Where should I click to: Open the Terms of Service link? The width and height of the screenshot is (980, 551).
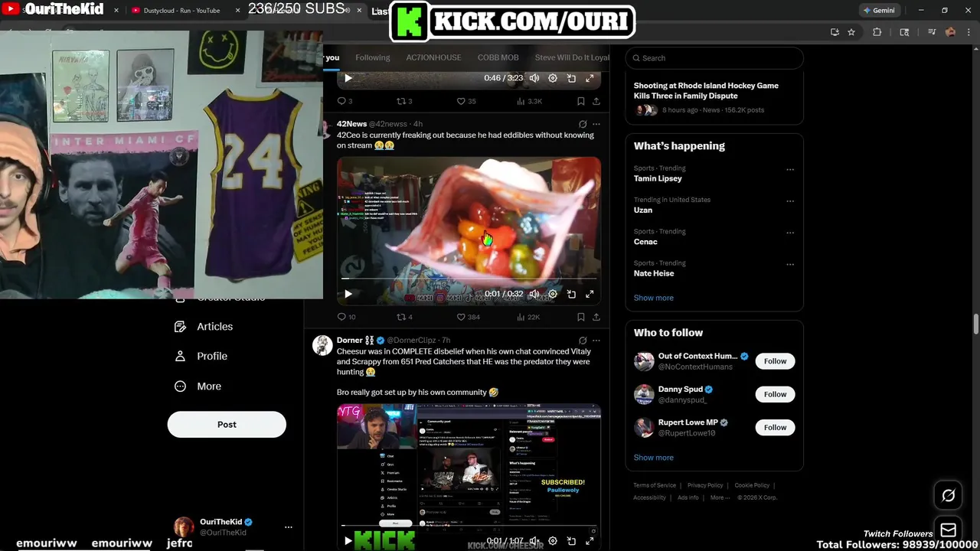655,485
